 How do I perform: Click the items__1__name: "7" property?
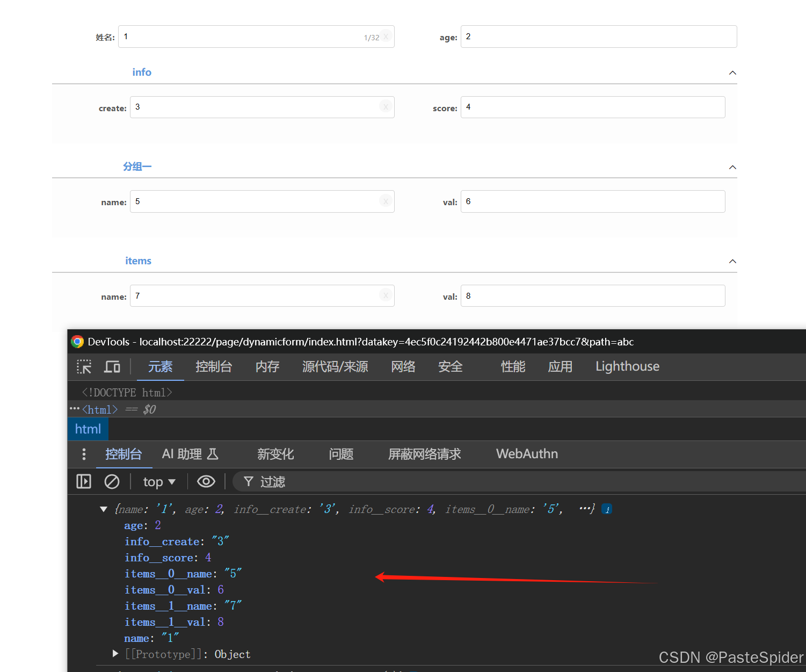pyautogui.click(x=183, y=606)
